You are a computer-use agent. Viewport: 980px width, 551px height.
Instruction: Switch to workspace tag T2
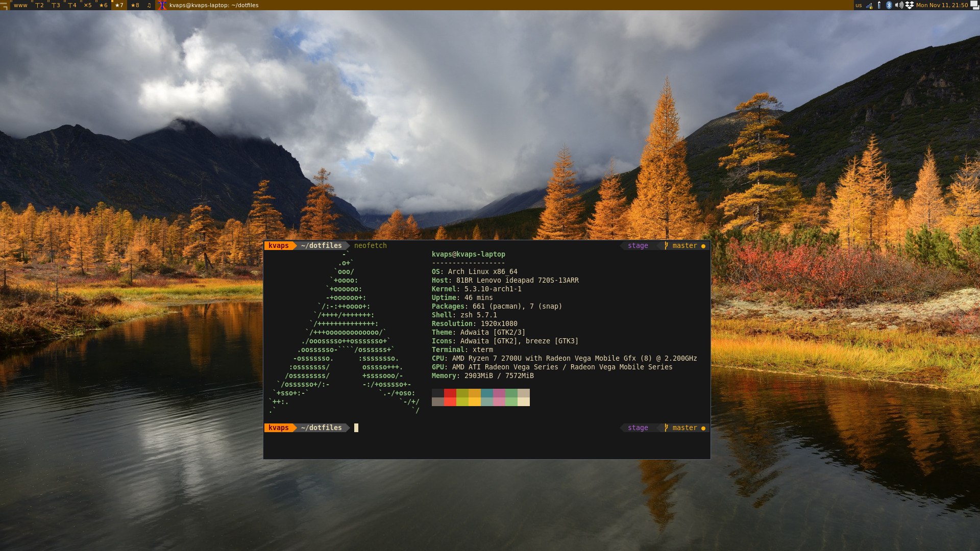[x=39, y=5]
